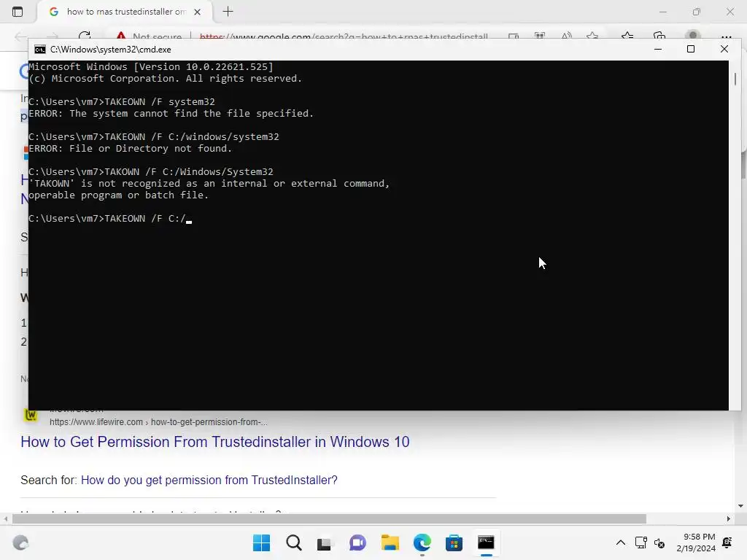Open Edge tab actions menu icon
This screenshot has width=747, height=560.
(18, 12)
